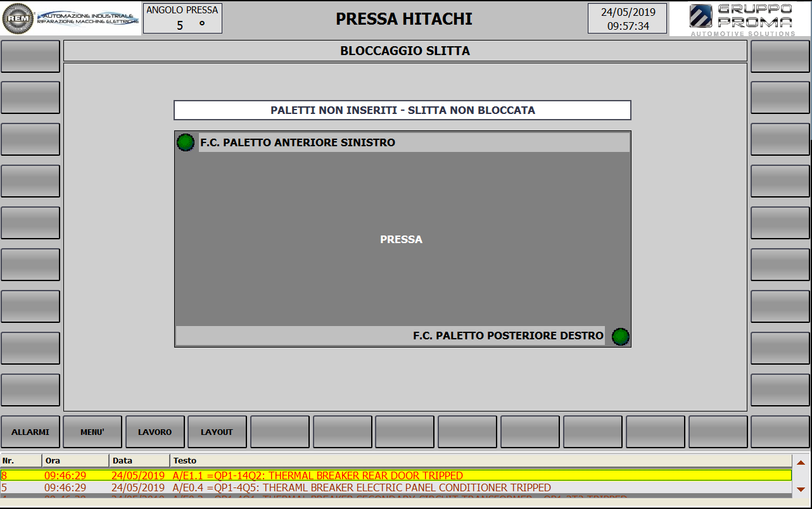Screen dimensions: 812x509
Task: Select alarm row 5 electric panel conditioner
Action: [396, 487]
